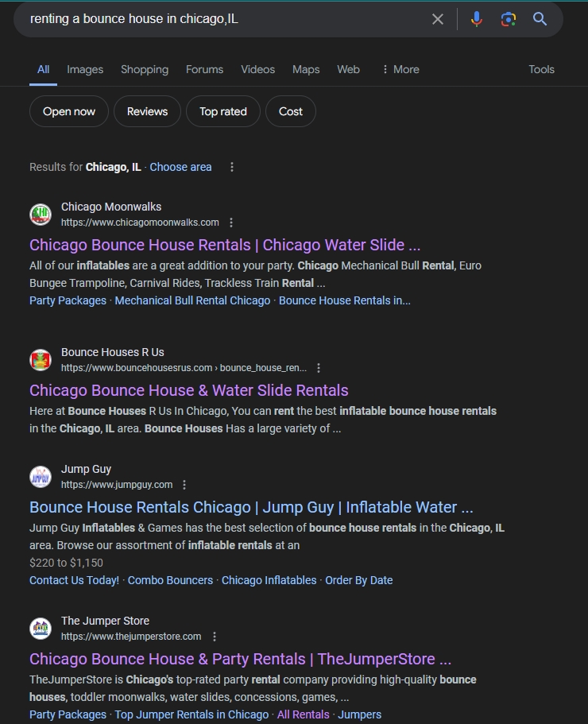
Task: Open Bounce House Rentals Chicago Jump Guy result
Action: pos(251,507)
